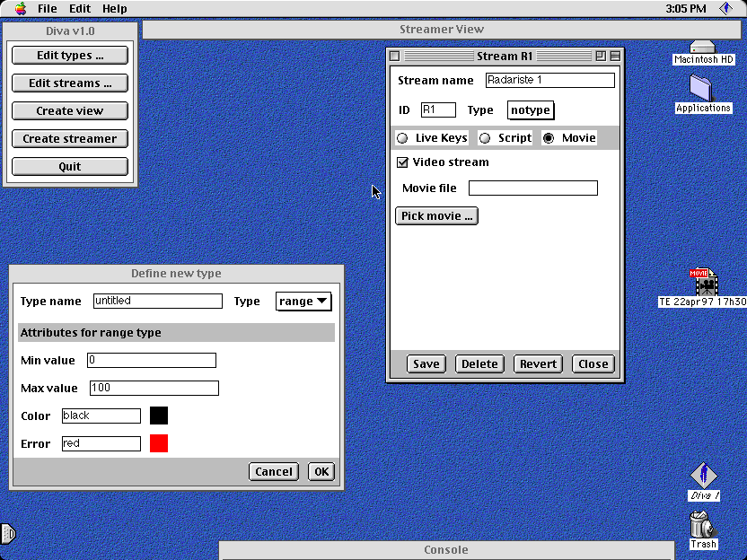Collapse the Stream R1 window with windowshade box
The image size is (747, 560).
coord(615,56)
